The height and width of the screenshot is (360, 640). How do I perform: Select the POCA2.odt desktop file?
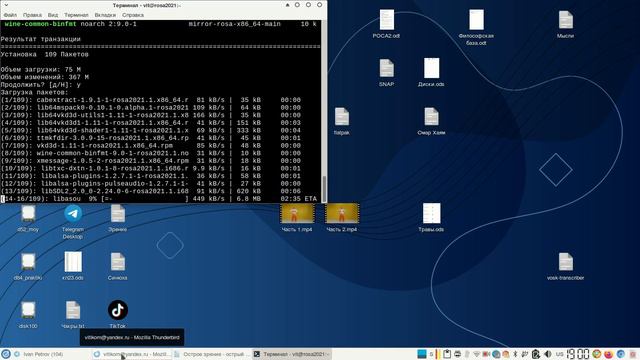click(x=386, y=24)
